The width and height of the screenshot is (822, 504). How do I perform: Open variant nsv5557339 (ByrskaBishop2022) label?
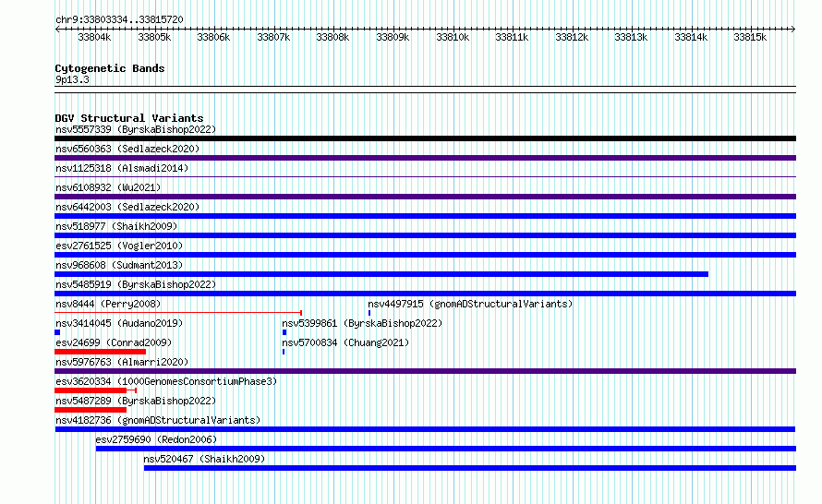point(136,129)
